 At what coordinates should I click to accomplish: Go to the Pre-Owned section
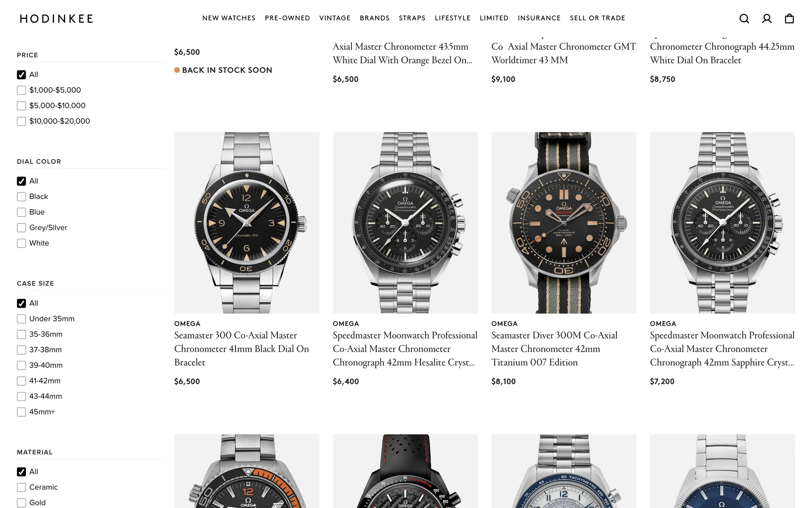tap(287, 18)
